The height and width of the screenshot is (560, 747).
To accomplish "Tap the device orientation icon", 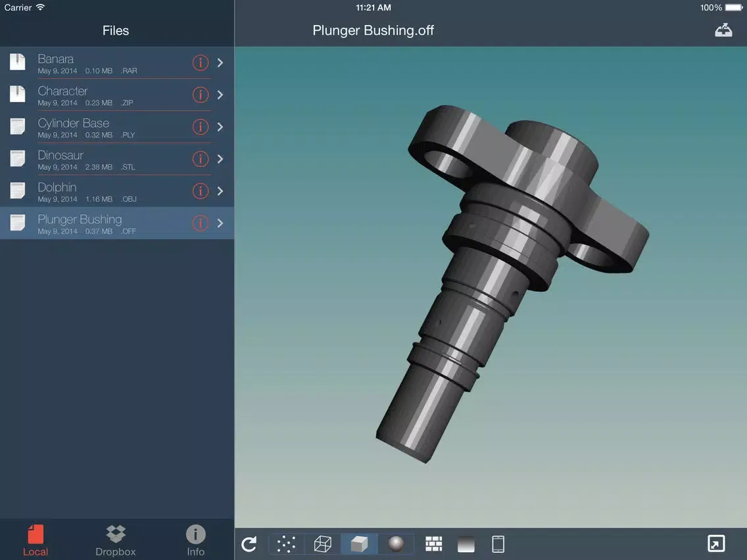I will pyautogui.click(x=498, y=544).
